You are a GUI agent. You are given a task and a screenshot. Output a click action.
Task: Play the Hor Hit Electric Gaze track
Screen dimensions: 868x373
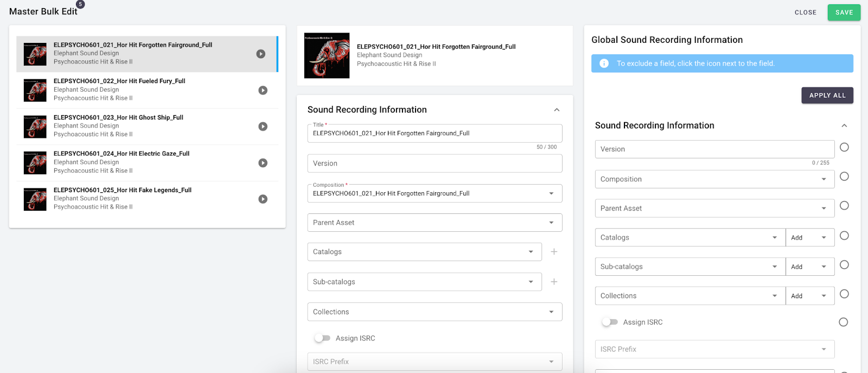263,163
